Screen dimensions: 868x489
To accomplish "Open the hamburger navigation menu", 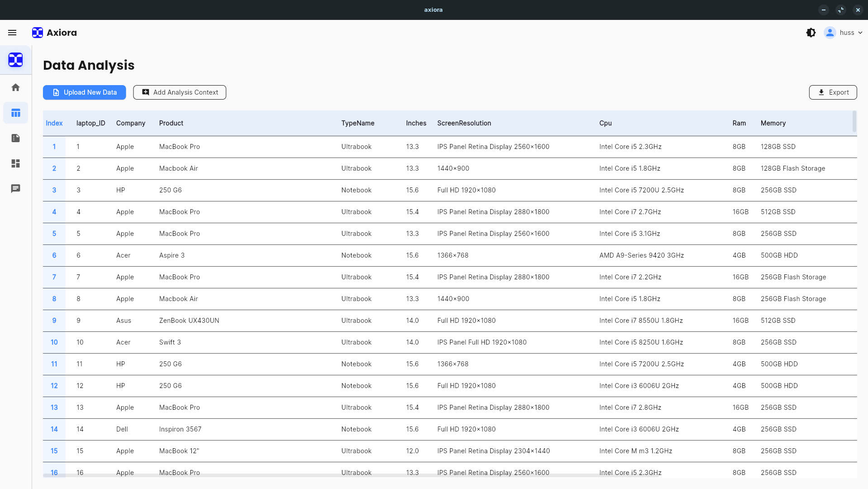I will (x=12, y=33).
